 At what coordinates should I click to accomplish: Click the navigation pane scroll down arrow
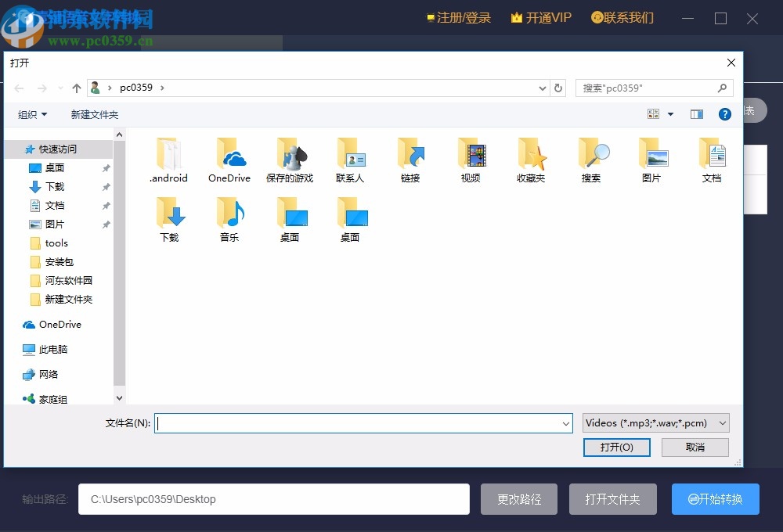tap(119, 397)
